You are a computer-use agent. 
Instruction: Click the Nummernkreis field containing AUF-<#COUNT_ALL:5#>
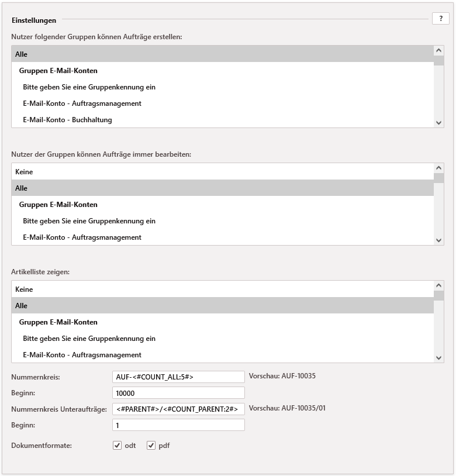(x=178, y=377)
